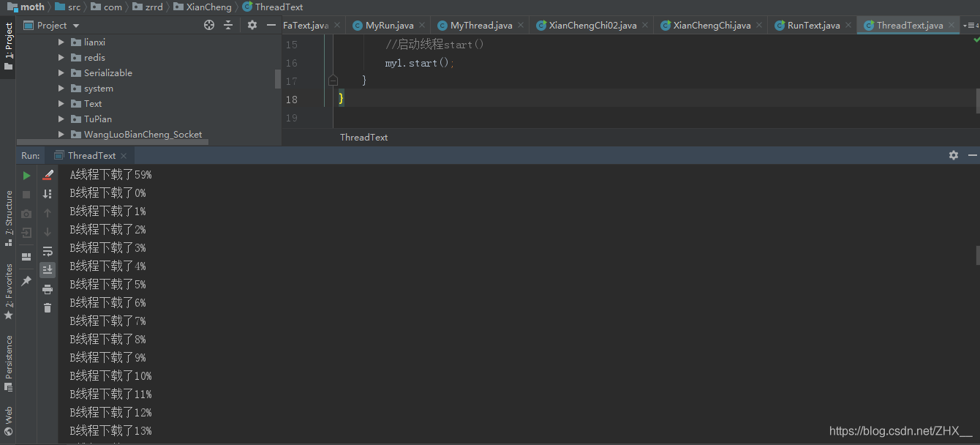Hide the Run tool window with minus icon
This screenshot has width=980, height=445.
pyautogui.click(x=972, y=155)
